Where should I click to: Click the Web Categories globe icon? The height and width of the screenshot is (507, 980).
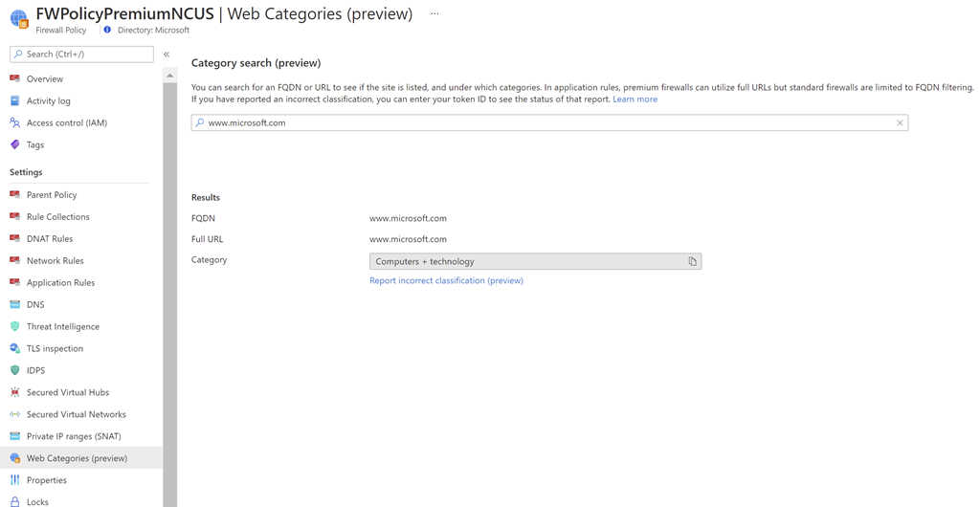click(15, 457)
